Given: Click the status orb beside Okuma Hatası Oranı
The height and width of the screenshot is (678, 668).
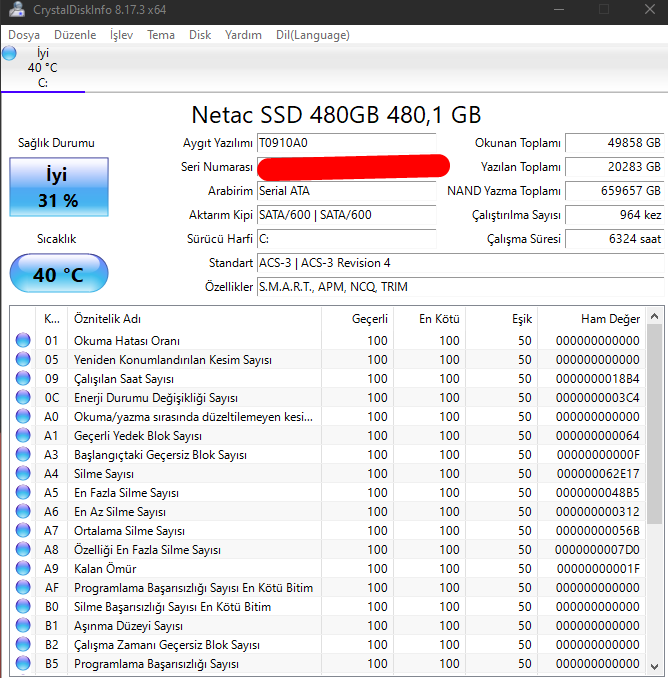Looking at the screenshot, I should coord(23,341).
